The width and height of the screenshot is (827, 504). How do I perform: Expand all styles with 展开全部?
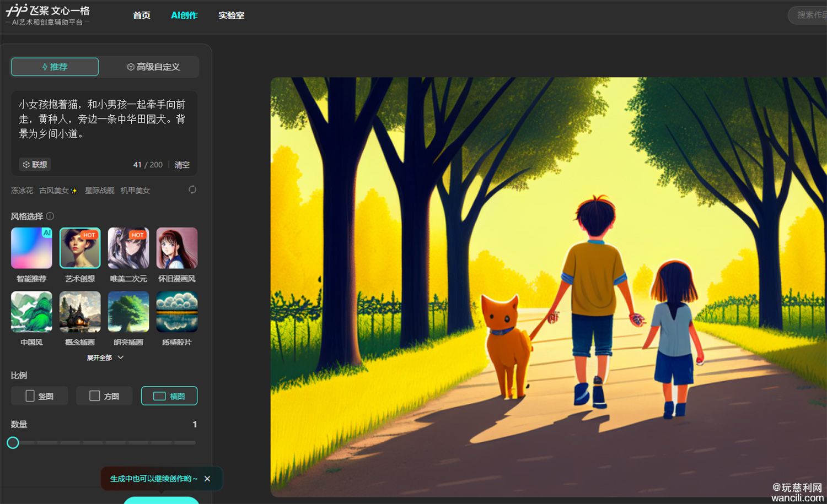click(105, 357)
